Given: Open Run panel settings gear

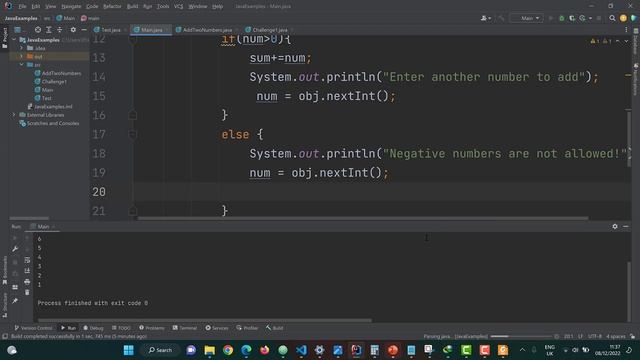Looking at the screenshot, I should pos(615,226).
